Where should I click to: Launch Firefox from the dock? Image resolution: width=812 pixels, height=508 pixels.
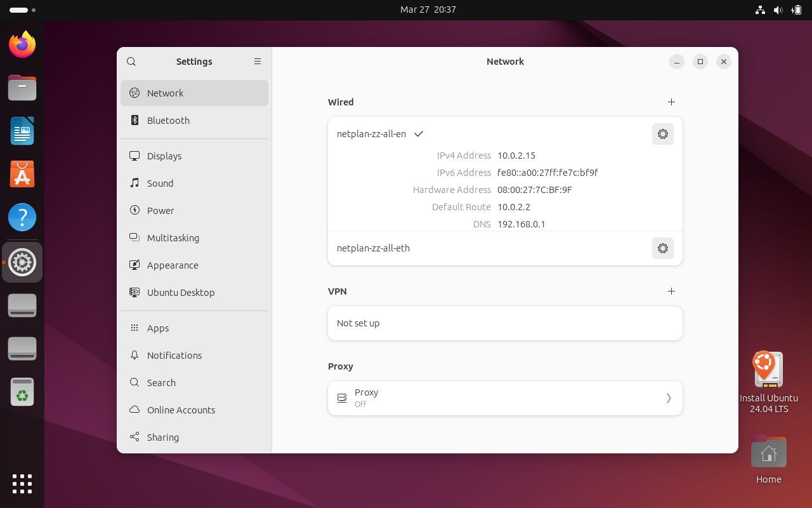[x=22, y=44]
